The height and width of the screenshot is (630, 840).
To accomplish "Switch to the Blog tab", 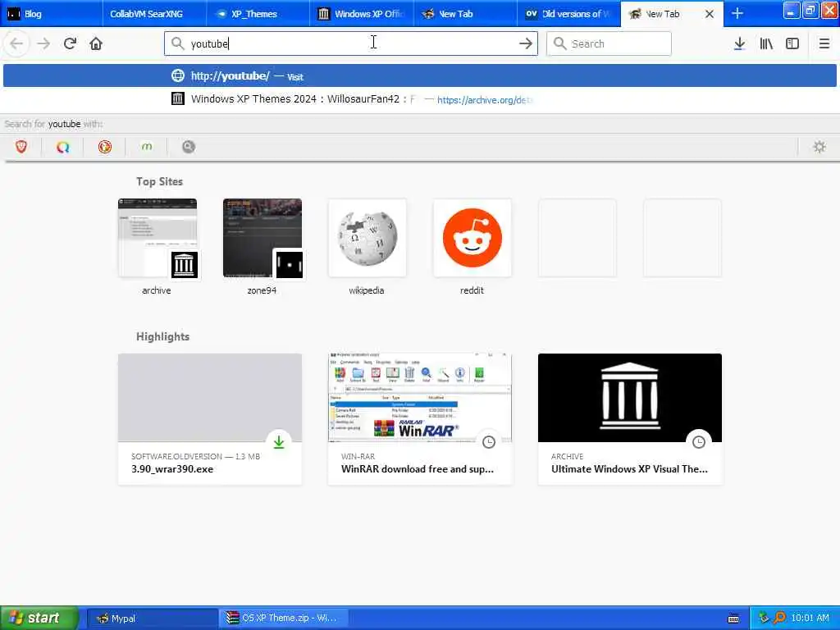I will coord(52,14).
